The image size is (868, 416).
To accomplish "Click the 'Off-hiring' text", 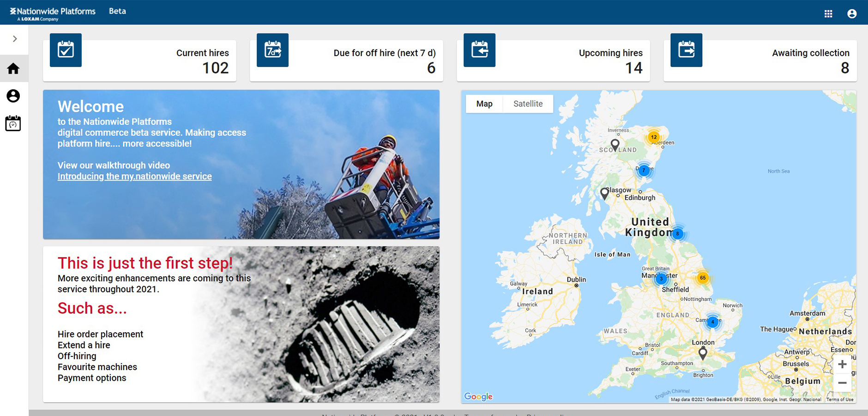I will [x=77, y=356].
